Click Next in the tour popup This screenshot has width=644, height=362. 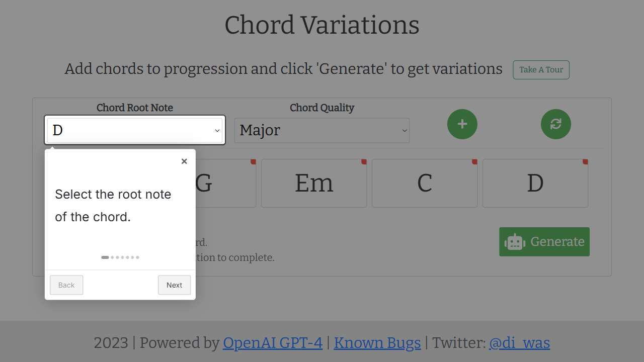tap(174, 285)
